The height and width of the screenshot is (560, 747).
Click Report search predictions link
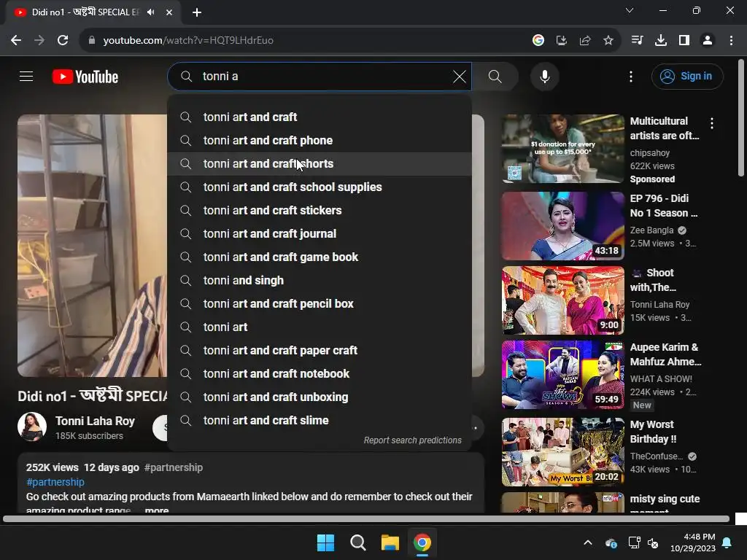click(413, 440)
